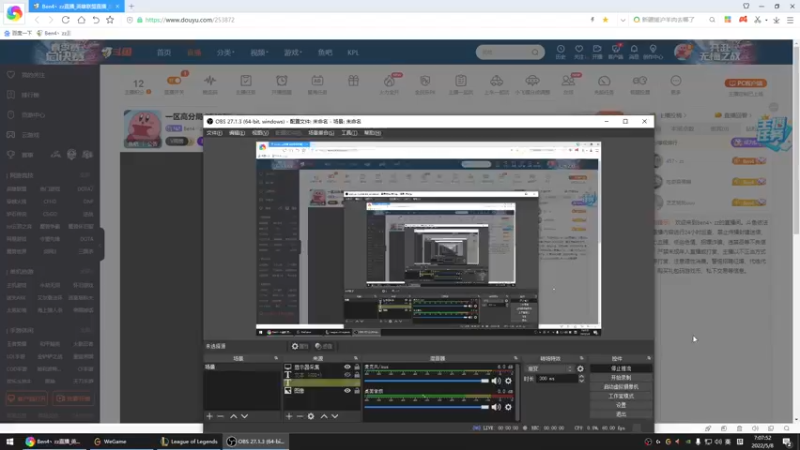Viewport: 800px width, 450px height.
Task: Move source up arrow in Sources panel
Action: pos(323,416)
